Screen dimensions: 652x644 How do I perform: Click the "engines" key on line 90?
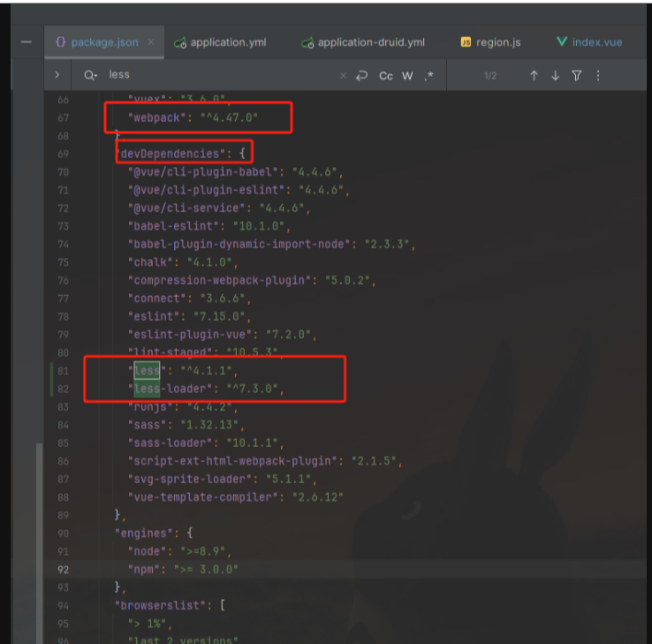144,534
